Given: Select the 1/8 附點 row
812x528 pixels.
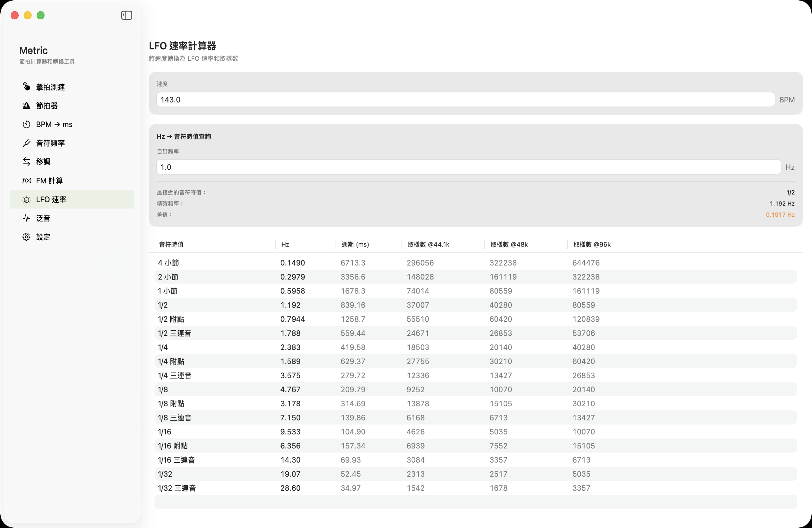Looking at the screenshot, I should click(x=475, y=403).
